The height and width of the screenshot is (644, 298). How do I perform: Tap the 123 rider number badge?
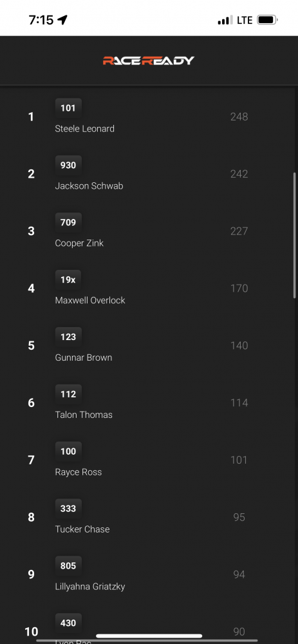click(x=68, y=337)
